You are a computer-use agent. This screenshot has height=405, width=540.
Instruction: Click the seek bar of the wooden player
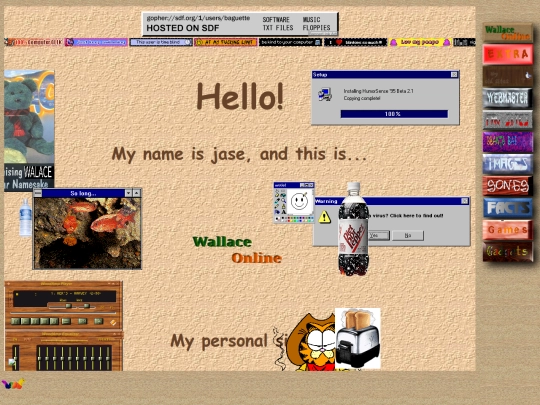(x=63, y=313)
